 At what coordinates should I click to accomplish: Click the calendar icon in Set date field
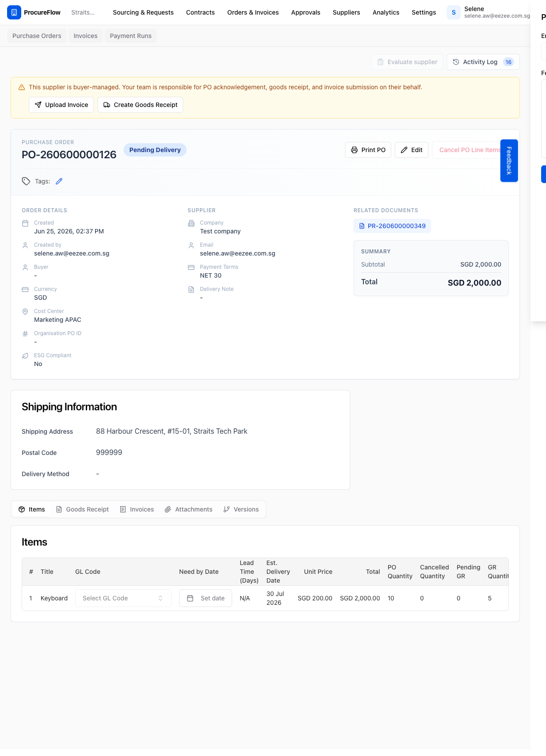(x=190, y=598)
